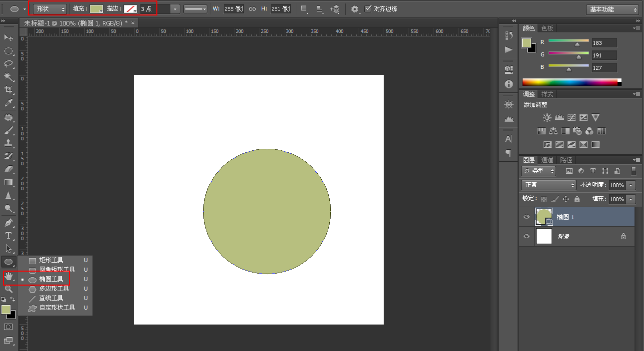The image size is (644, 351).
Task: Toggle visibility of 背景 layer
Action: tap(526, 237)
